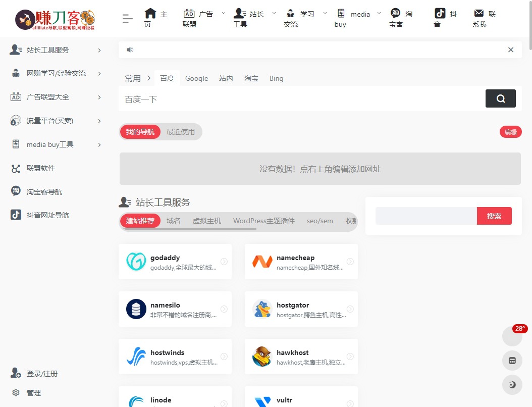Image resolution: width=532 pixels, height=407 pixels.
Task: Click the floating mini calendar button
Action: point(512,361)
